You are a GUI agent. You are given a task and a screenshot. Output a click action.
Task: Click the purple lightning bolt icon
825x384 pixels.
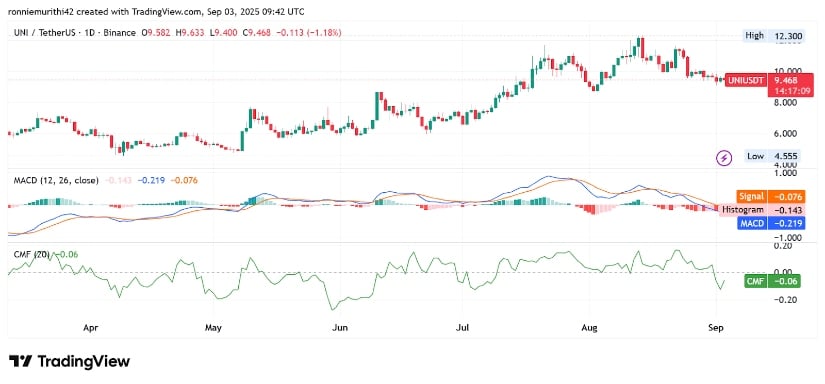[x=725, y=157]
